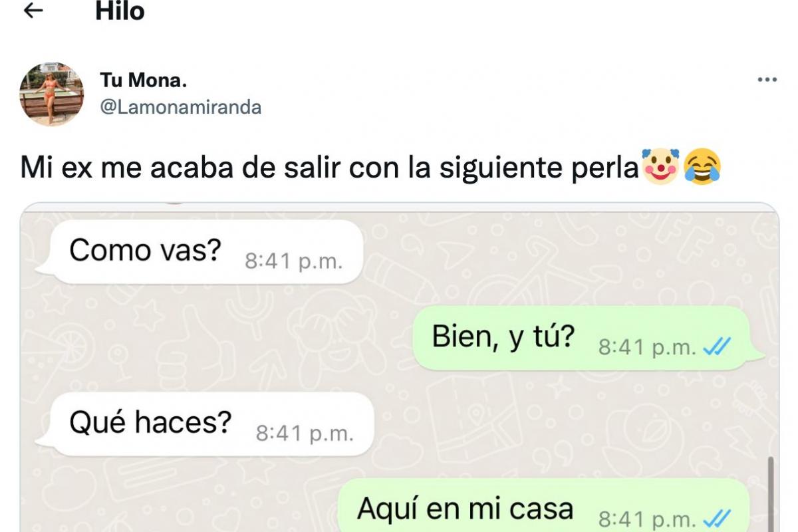Open Tu Mona's profile picture

click(x=52, y=94)
